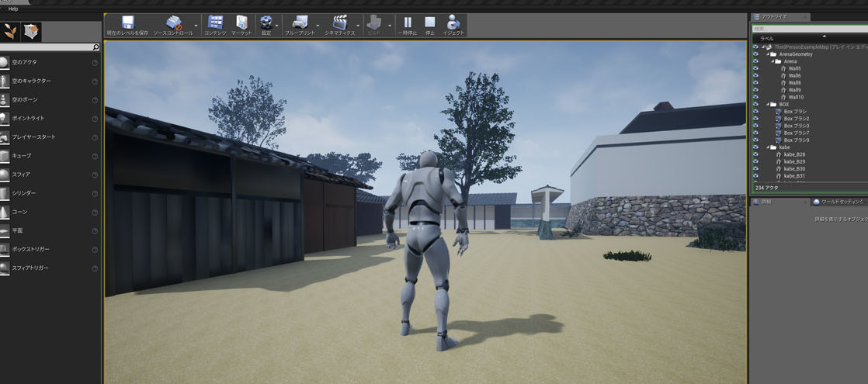Collapse the ArenaGeometry folder
This screenshot has height=384, width=868.
[767, 54]
